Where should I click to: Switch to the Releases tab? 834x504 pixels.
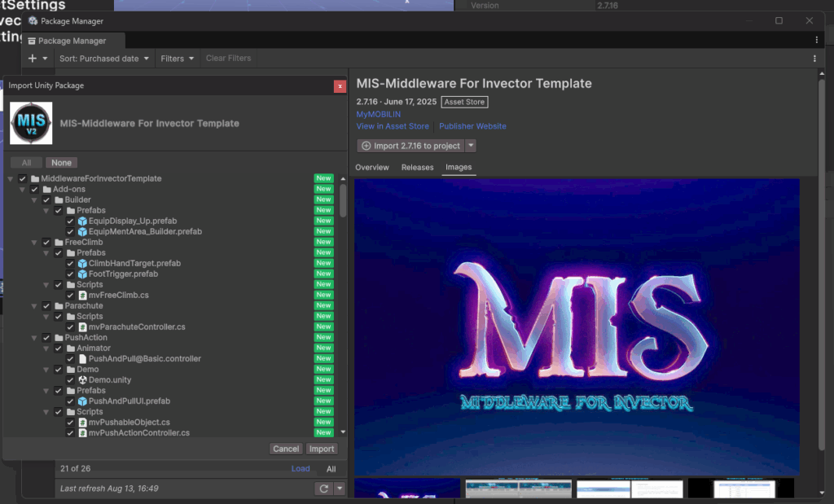click(417, 168)
